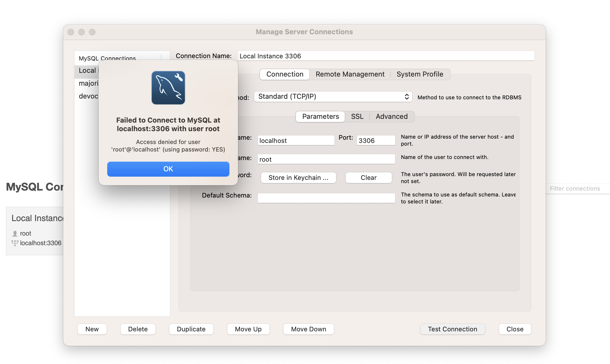Switch to the System Profile tab
Screen dimensions: 610x364
pos(420,74)
